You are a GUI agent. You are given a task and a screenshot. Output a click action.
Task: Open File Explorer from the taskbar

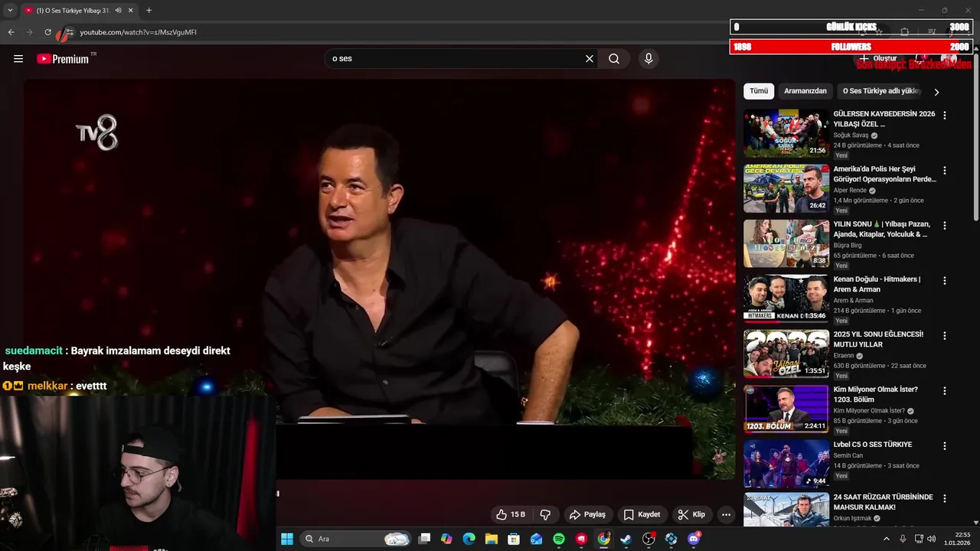[492, 539]
